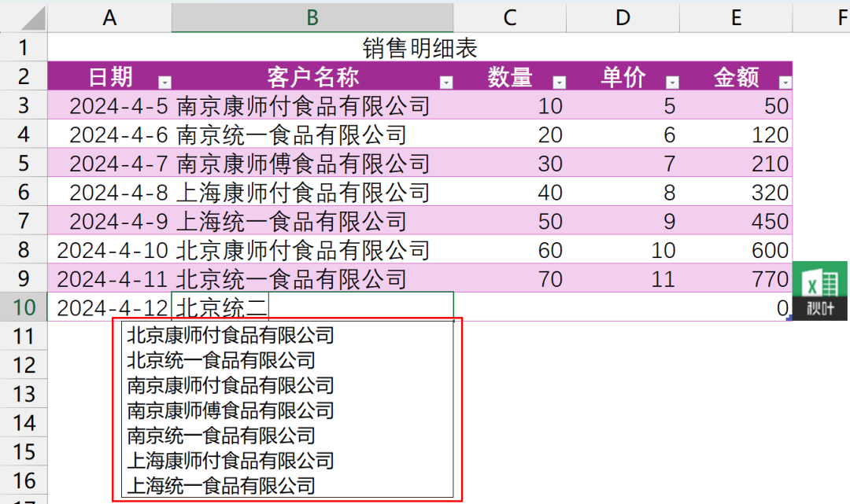Viewport: 850px width, 504px height.
Task: Click the date cell 2024-4-12
Action: (109, 307)
